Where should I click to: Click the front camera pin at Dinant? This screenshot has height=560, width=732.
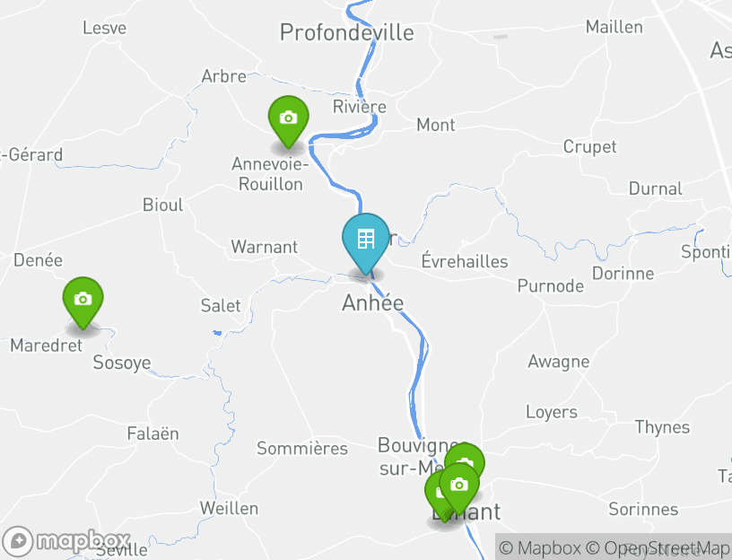tap(459, 488)
